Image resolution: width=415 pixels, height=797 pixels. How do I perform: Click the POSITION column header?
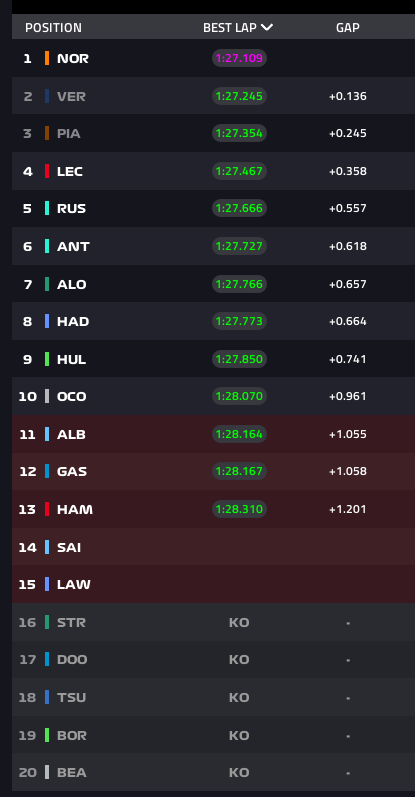click(53, 27)
